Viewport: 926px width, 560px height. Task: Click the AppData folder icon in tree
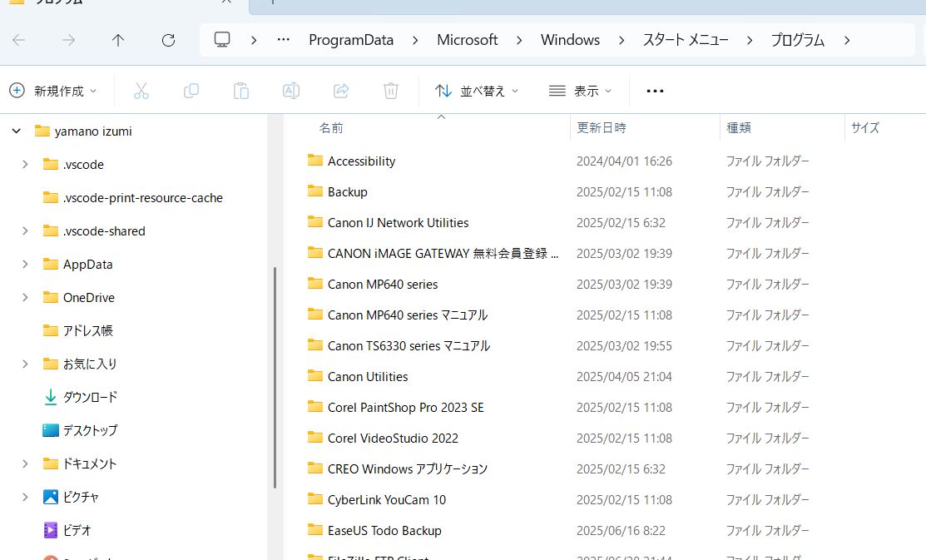(x=51, y=264)
